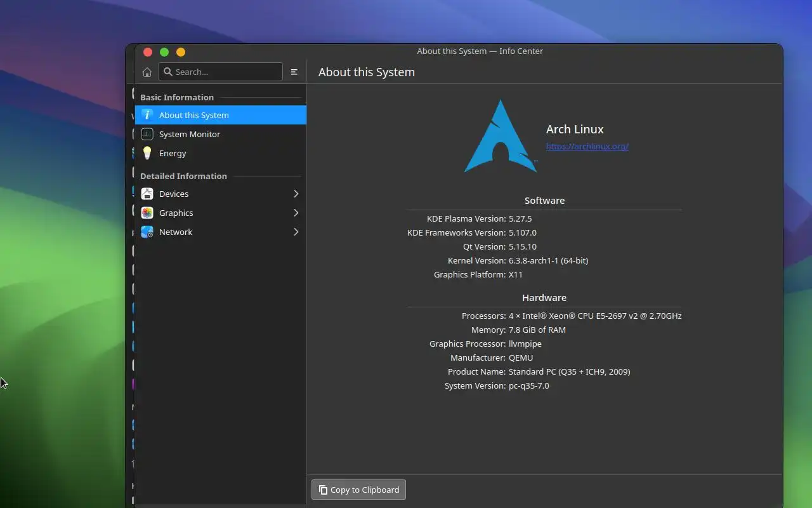Click the Arch Linux logo

pos(501,136)
